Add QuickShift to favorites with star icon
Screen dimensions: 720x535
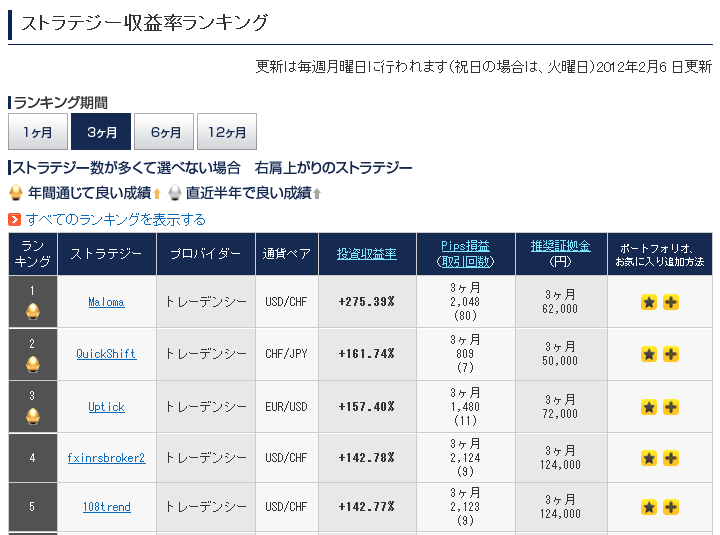pos(649,354)
